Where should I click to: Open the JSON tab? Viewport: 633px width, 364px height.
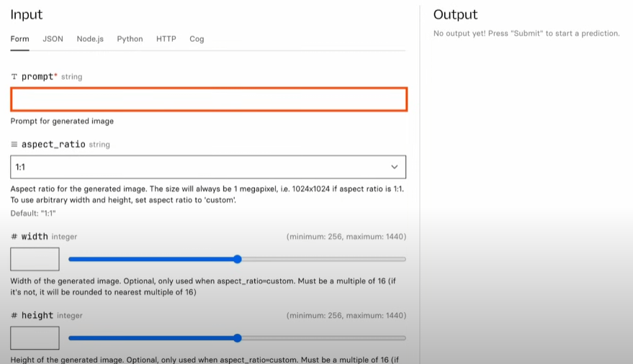pos(53,39)
